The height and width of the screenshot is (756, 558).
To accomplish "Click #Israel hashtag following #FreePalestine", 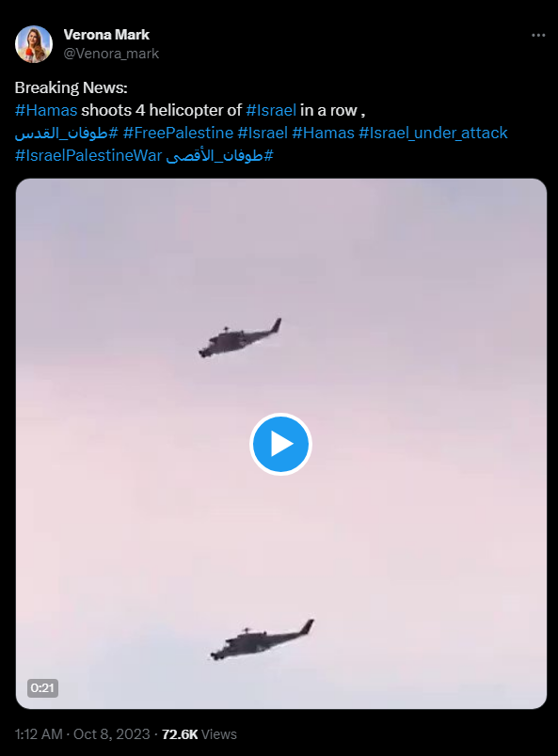I will tap(263, 133).
